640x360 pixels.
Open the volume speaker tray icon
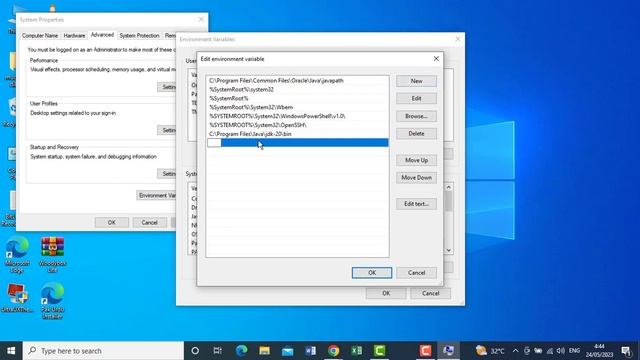coord(561,351)
